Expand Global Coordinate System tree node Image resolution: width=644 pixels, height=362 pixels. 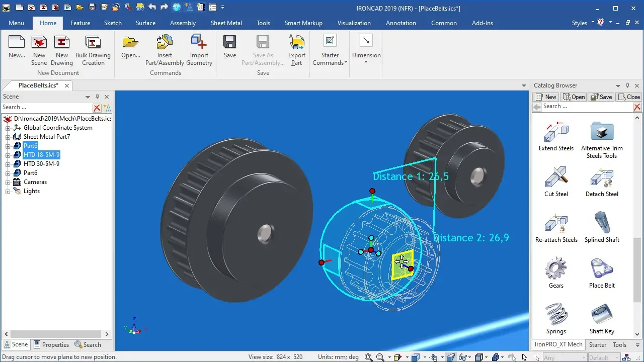tap(8, 128)
